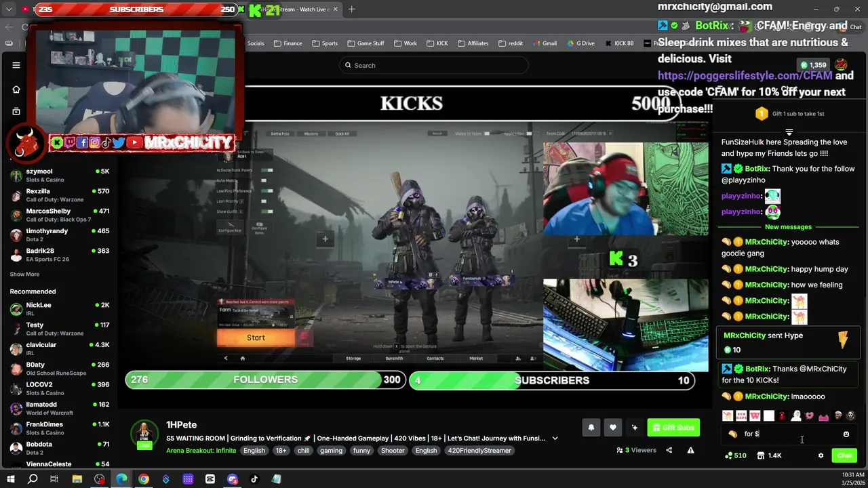Viewport: 868px width, 488px height.
Task: Open FrankDimes Slots & Casino channel
Action: point(60,428)
